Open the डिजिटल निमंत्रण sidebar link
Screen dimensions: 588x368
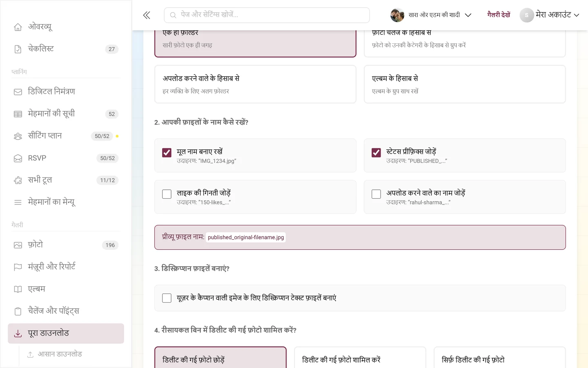[x=66, y=92]
